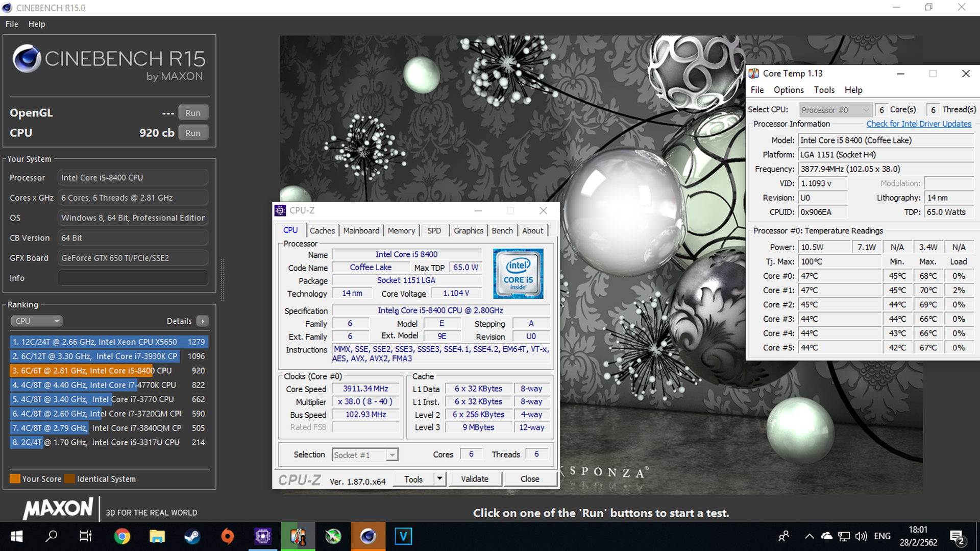Open the CPU-Z Tools dropdown arrow
980x551 pixels.
pyautogui.click(x=439, y=478)
